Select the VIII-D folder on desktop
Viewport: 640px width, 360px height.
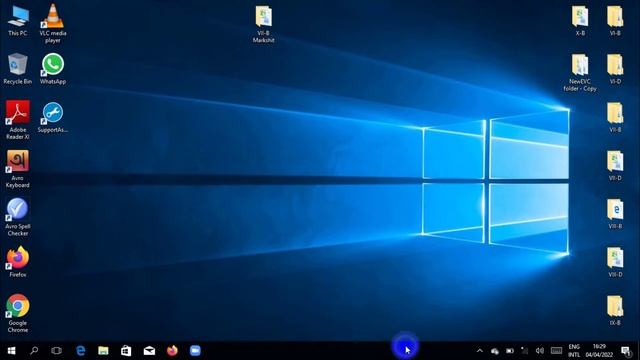click(x=615, y=262)
